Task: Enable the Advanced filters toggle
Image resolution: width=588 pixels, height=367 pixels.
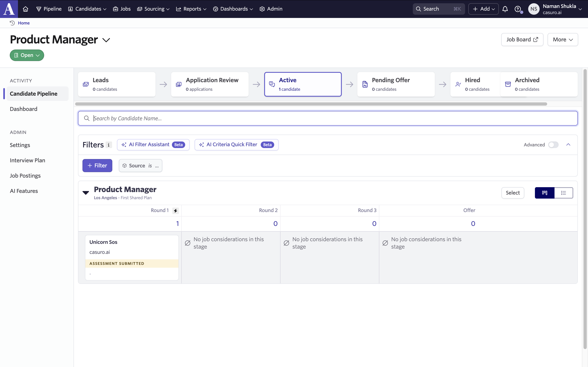Action: tap(553, 145)
